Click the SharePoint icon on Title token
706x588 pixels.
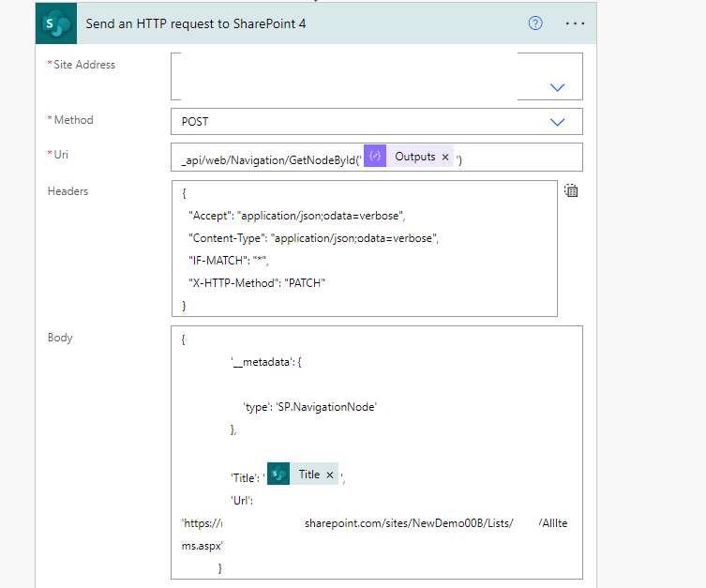pos(278,475)
